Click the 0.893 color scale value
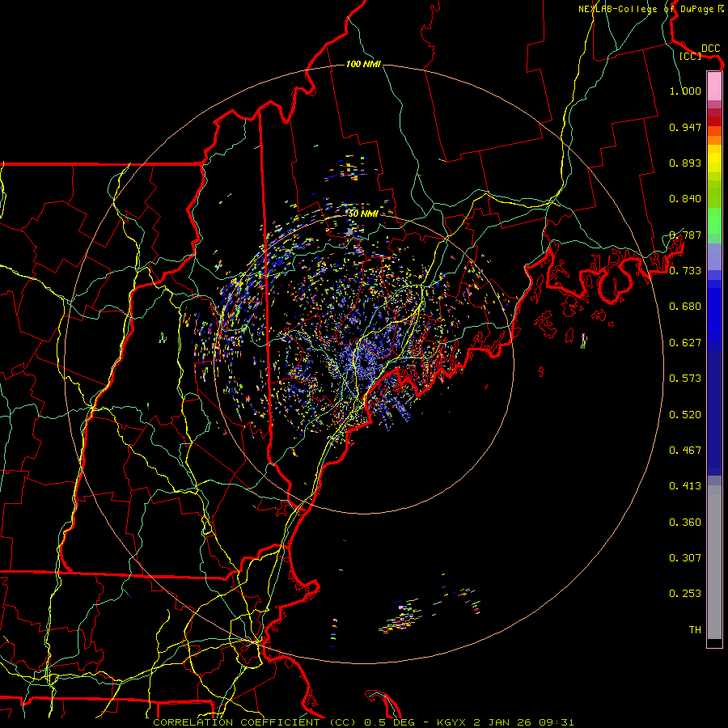 pos(685,163)
